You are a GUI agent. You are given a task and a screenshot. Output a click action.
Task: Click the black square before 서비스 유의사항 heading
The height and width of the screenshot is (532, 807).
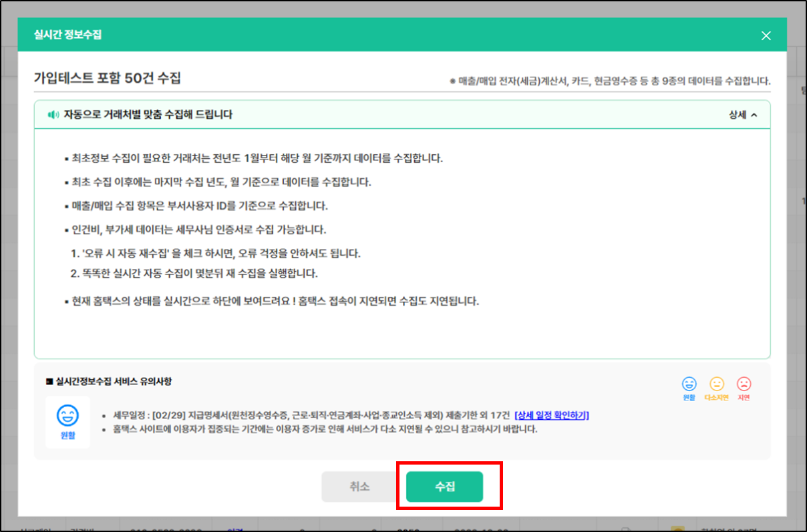point(49,382)
